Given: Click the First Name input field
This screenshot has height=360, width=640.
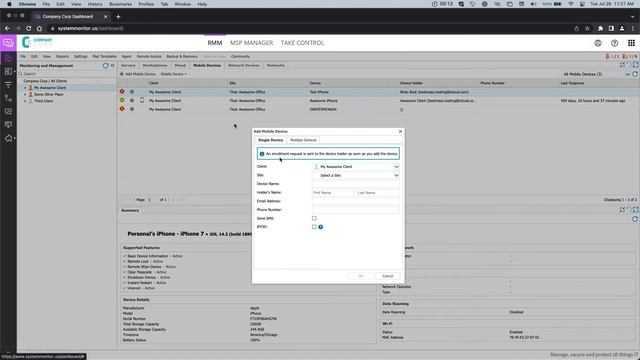Looking at the screenshot, I should (333, 193).
